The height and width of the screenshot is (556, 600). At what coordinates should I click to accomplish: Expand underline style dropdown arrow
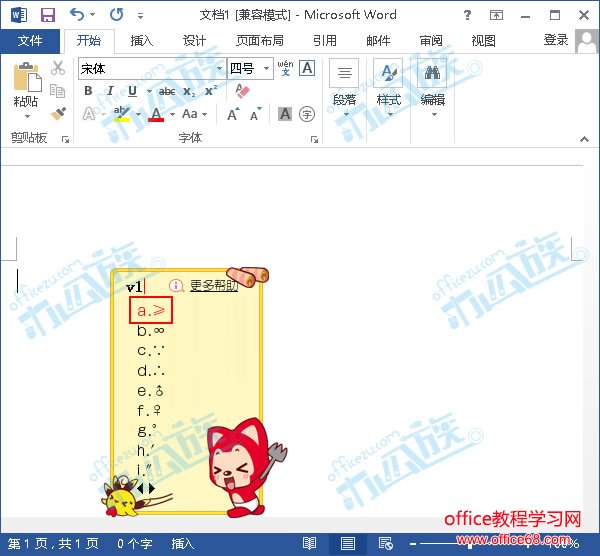149,91
